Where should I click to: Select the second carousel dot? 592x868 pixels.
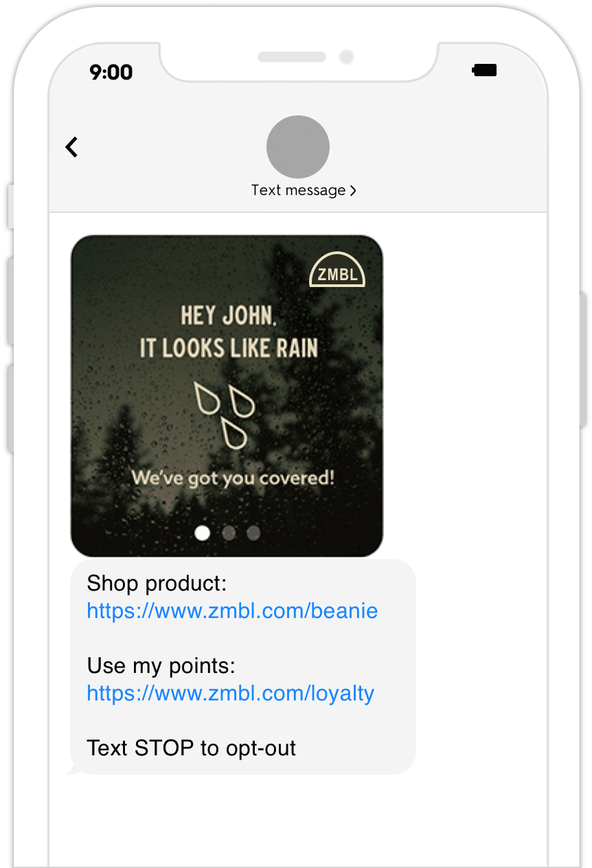229,533
